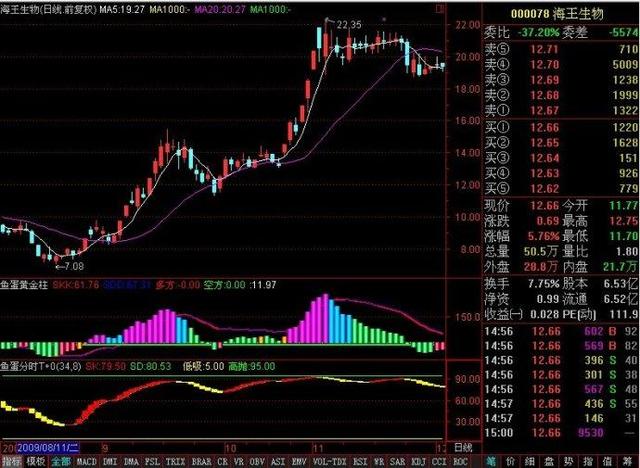Viewport: 640px width, 468px height.
Task: Select the VOL-TDX indicator tab
Action: (x=329, y=462)
